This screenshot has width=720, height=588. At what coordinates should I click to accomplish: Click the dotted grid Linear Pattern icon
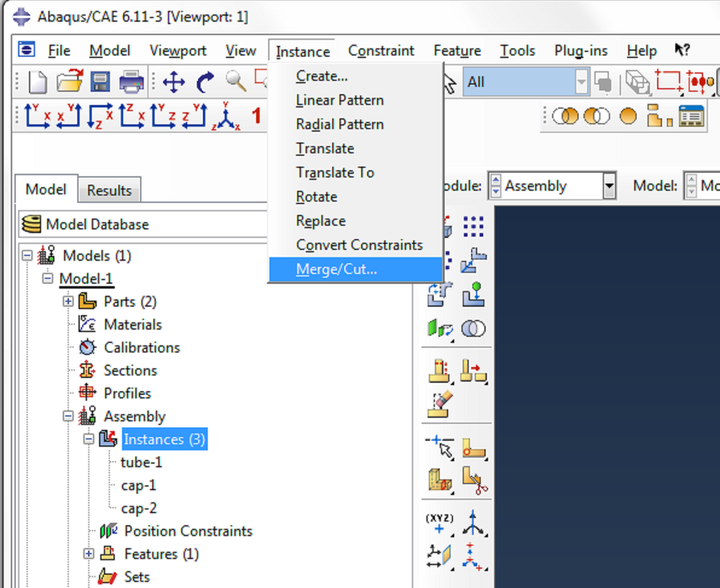tap(473, 226)
